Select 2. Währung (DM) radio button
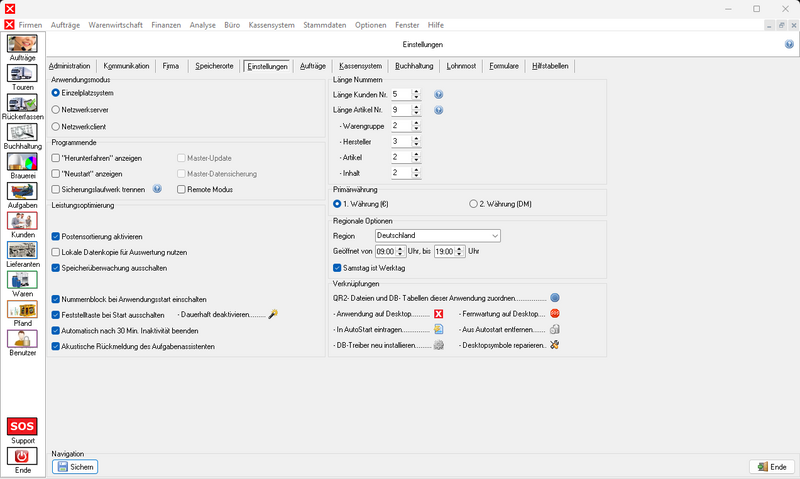Viewport: 800px width, 479px height. tap(473, 204)
